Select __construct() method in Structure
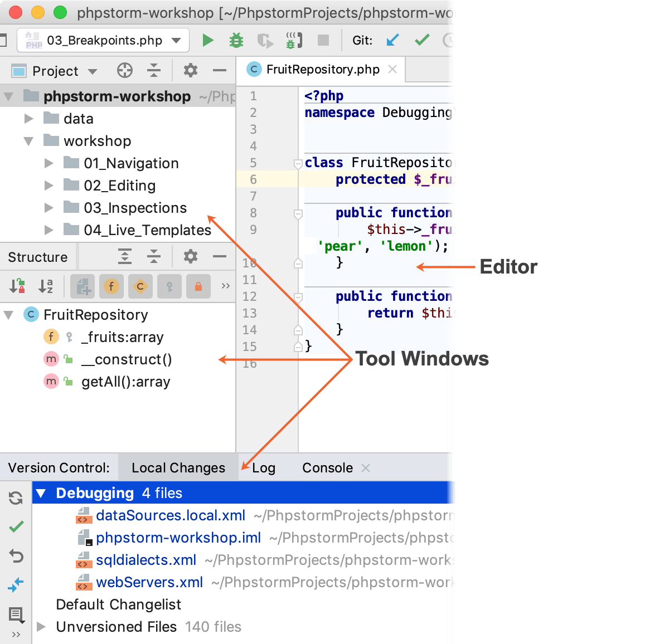This screenshot has width=669, height=644. (118, 359)
